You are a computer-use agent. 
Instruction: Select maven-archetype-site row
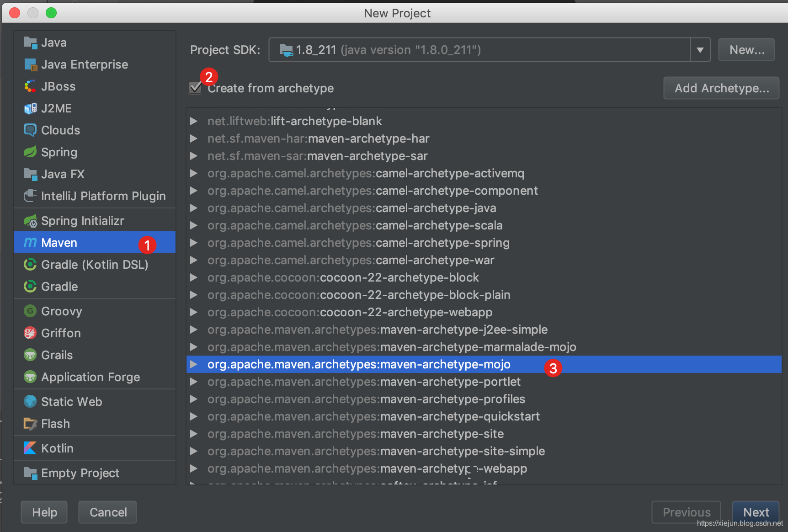tap(484, 434)
